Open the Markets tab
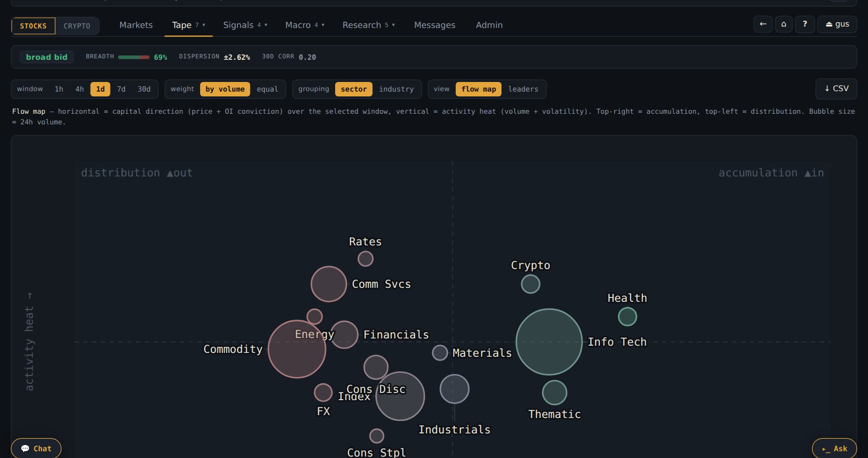Image resolution: width=868 pixels, height=458 pixels. (x=136, y=25)
